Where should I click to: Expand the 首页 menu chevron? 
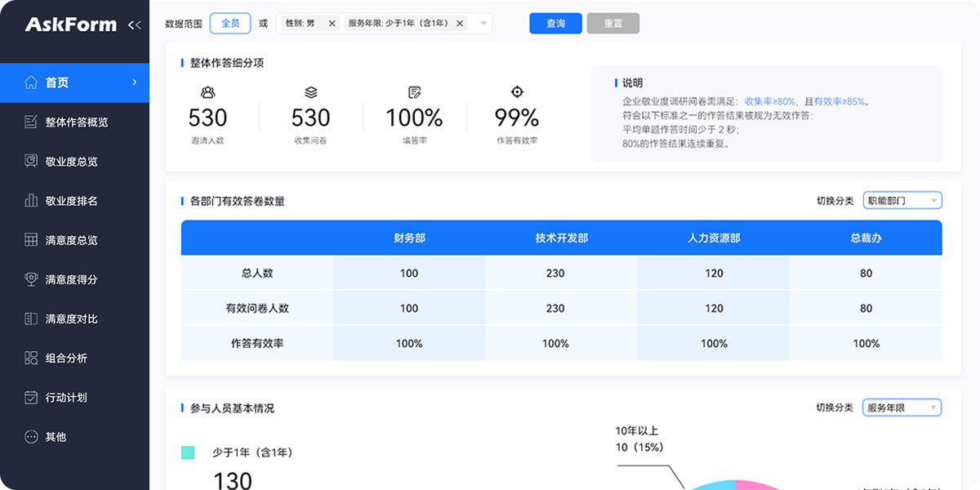point(135,82)
